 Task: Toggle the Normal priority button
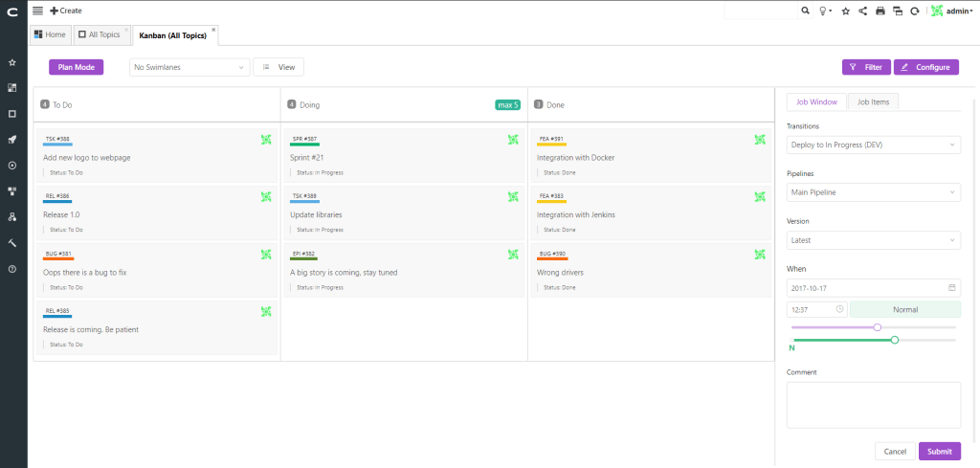[x=905, y=309]
